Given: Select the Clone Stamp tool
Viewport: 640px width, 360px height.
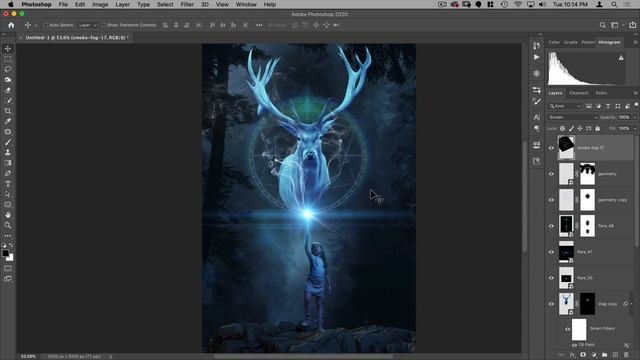Looking at the screenshot, I should point(8,152).
